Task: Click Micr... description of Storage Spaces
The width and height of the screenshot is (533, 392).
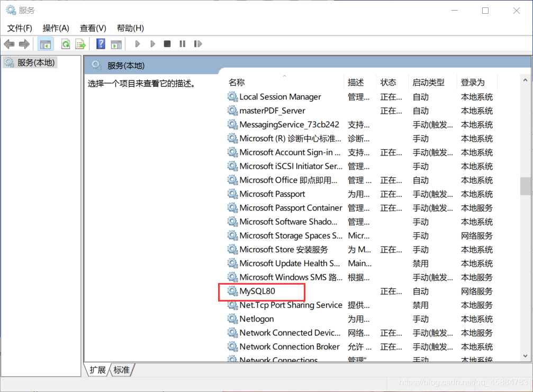Action: click(359, 236)
